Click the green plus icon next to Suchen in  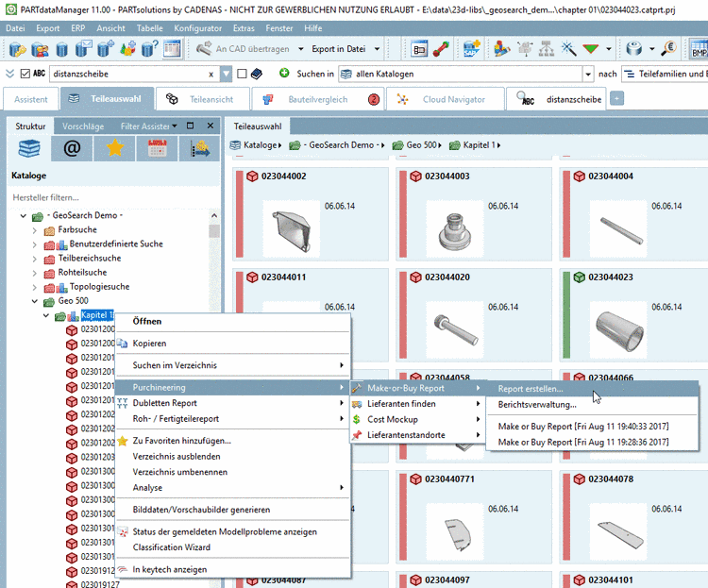coord(284,73)
